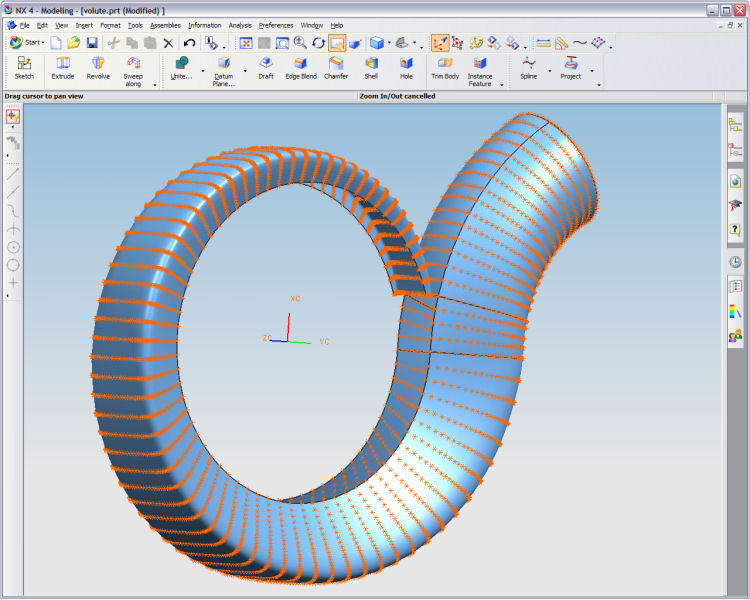
Task: Open the Analysis menu
Action: point(240,25)
